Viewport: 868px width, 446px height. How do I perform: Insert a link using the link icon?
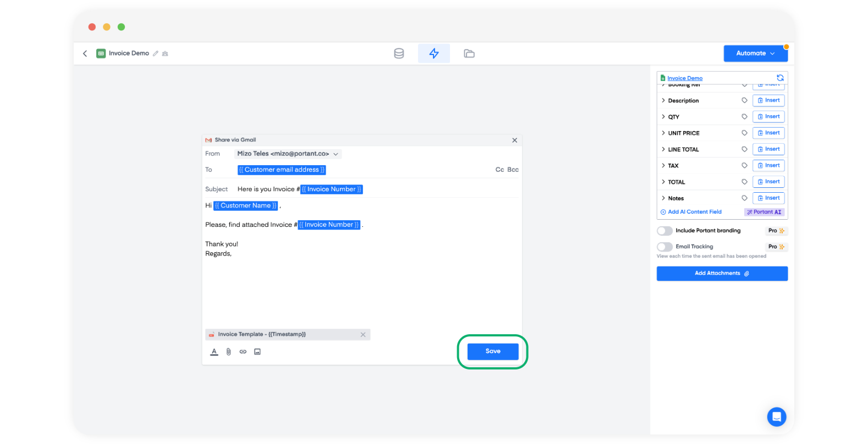point(243,352)
